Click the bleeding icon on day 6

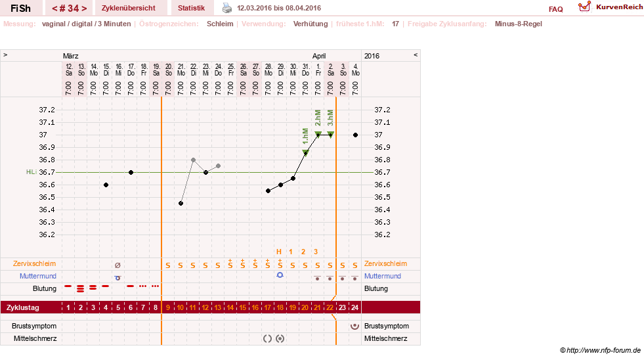click(x=130, y=286)
